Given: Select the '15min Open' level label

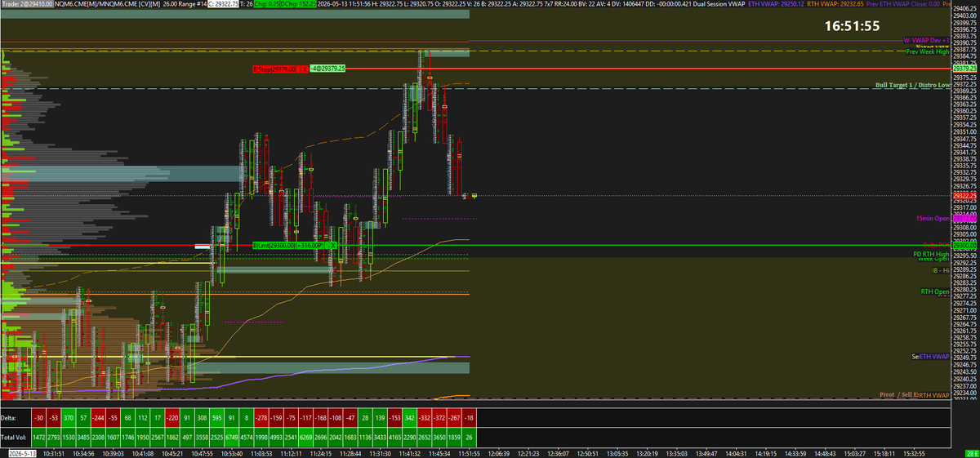Looking at the screenshot, I should click(932, 219).
